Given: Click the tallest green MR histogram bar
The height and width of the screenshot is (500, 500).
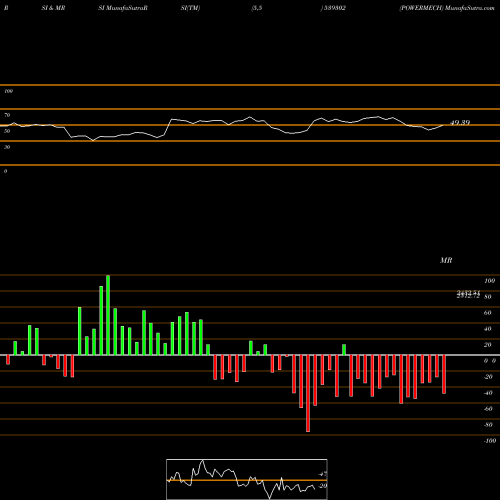Looking at the screenshot, I should coord(108,315).
